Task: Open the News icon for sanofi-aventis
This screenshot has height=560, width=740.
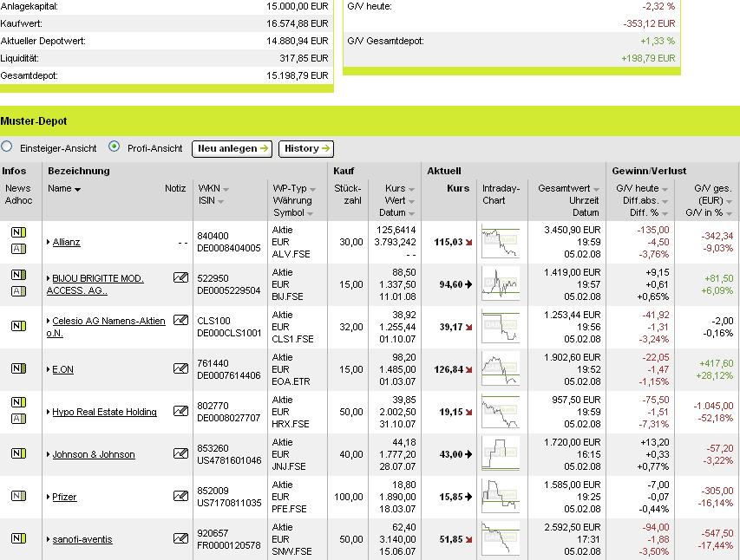Action: pyautogui.click(x=18, y=537)
